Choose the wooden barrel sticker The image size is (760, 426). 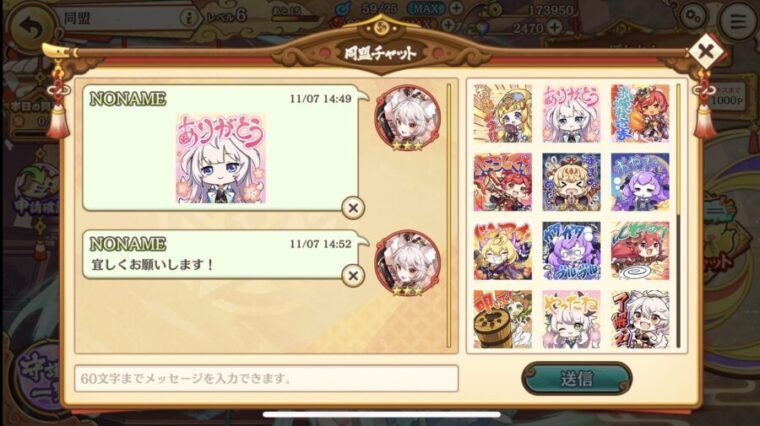[x=503, y=319]
